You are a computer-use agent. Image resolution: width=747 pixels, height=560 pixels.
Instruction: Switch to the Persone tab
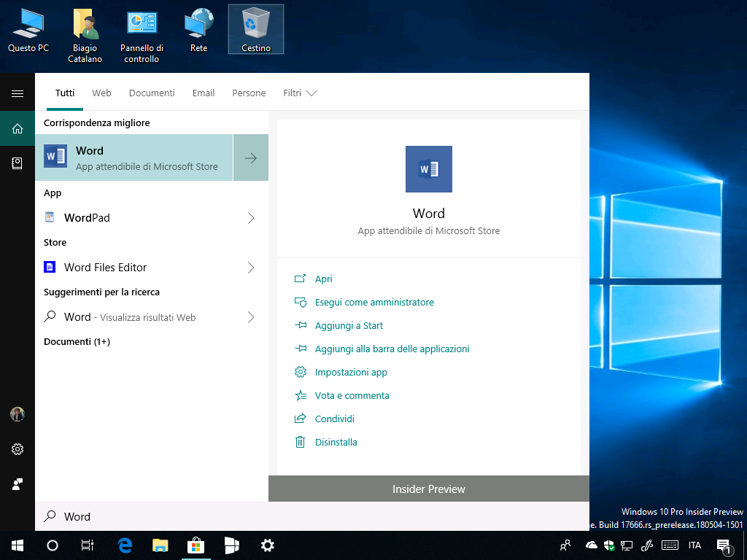(249, 93)
